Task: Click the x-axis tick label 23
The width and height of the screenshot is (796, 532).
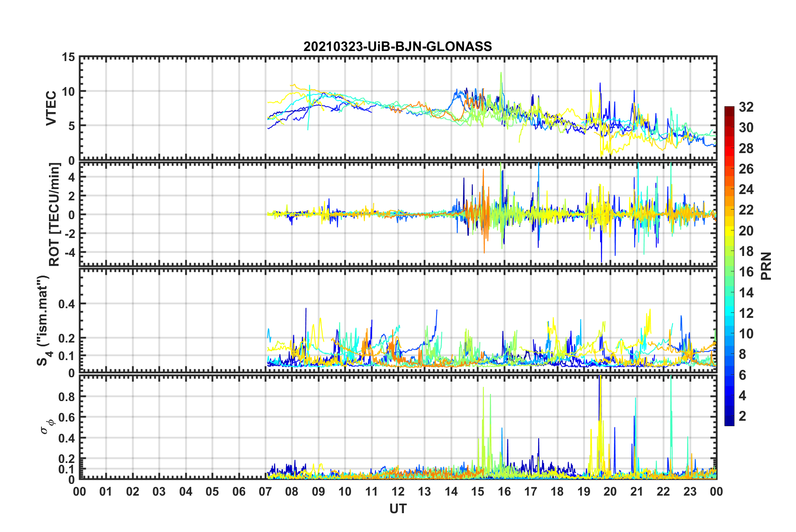Action: point(690,492)
